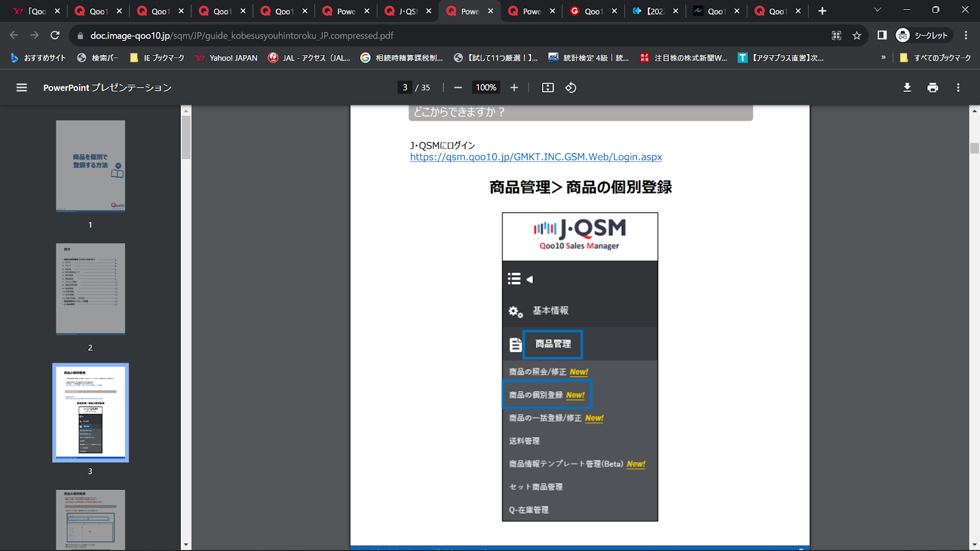
Task: Print the PDF document
Action: 932,88
